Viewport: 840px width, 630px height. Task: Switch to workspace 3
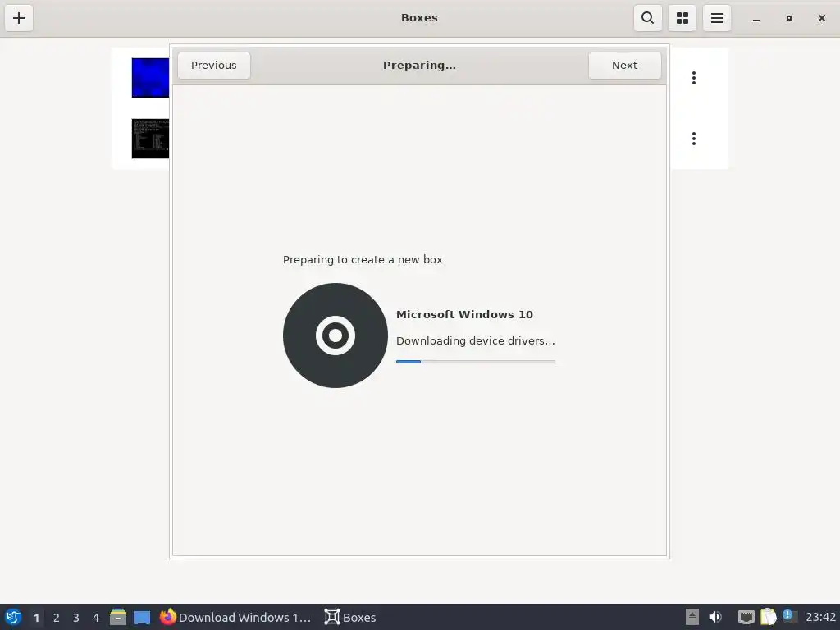click(76, 618)
